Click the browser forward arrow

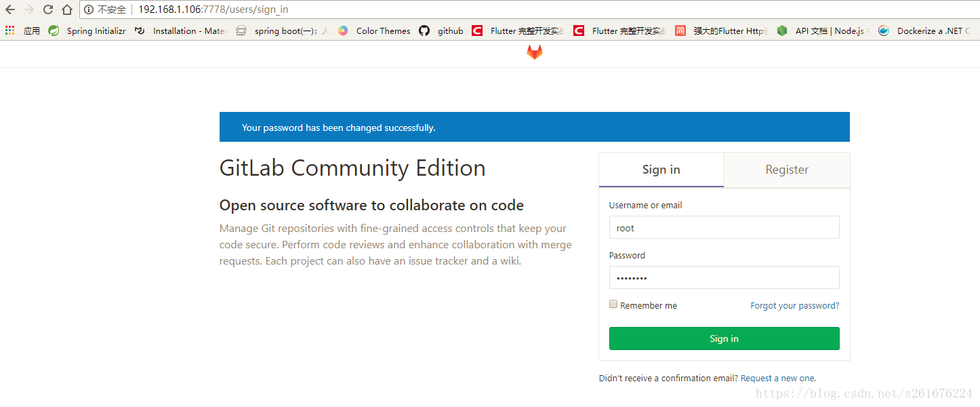click(29, 9)
